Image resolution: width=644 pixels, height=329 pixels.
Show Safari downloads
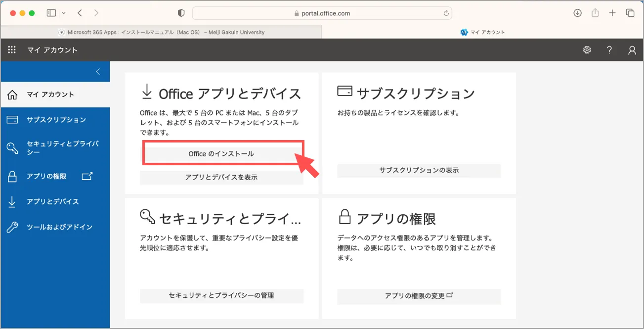[577, 13]
